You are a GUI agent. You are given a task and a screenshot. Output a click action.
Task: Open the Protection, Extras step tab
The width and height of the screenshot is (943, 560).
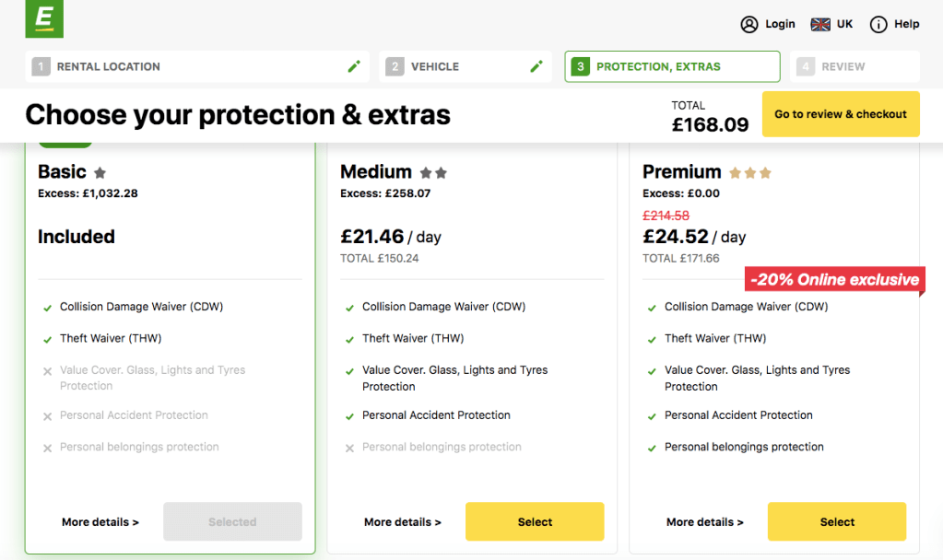(x=672, y=66)
